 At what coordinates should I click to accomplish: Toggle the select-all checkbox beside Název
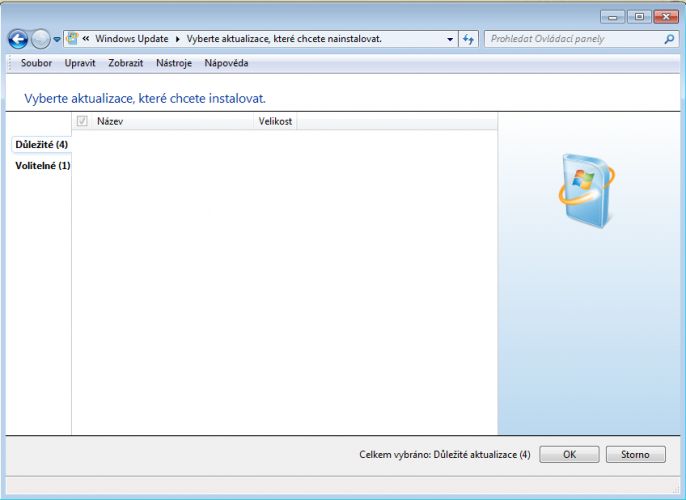click(82, 121)
